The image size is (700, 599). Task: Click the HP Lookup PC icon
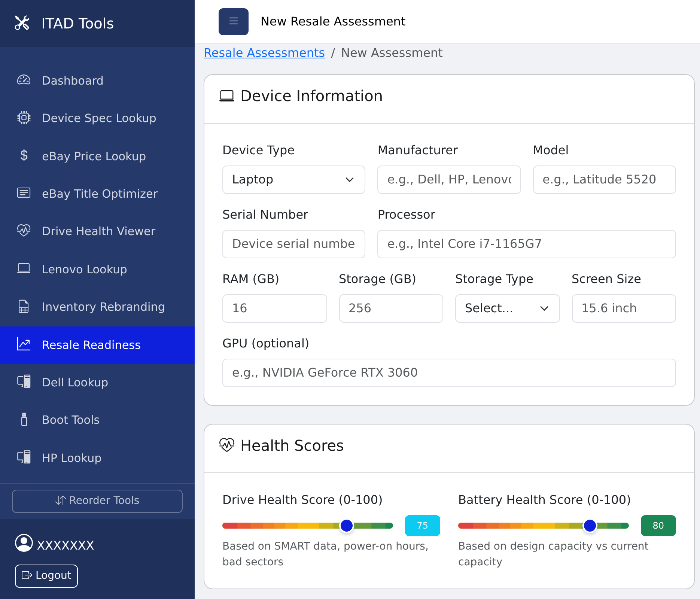click(x=24, y=457)
